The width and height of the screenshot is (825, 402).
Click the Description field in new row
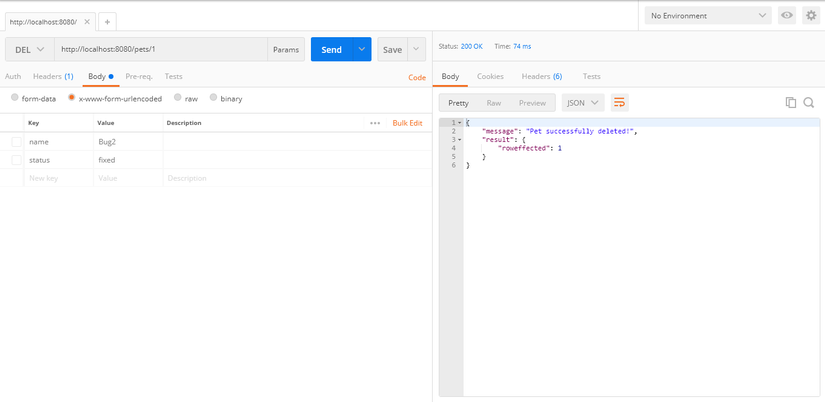[297, 178]
